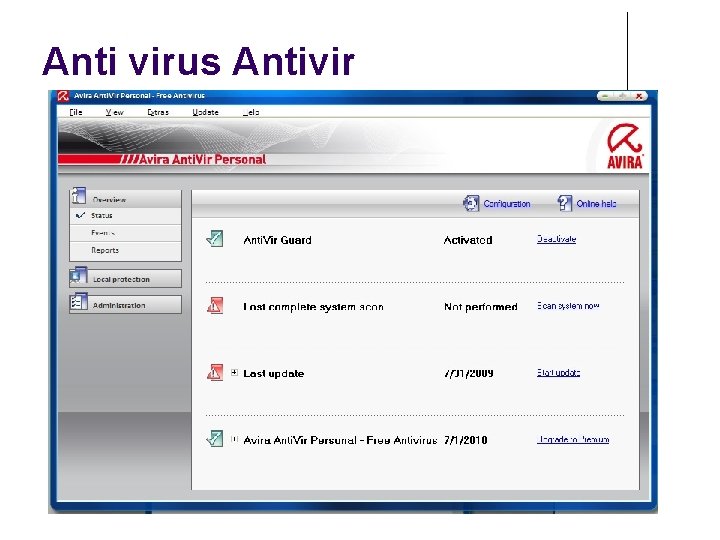Click the Overview section info icon
Viewport: 720px width, 540px height.
78,196
